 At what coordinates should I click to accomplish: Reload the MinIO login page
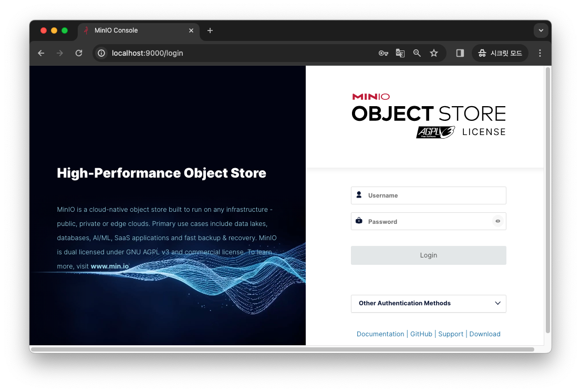79,53
